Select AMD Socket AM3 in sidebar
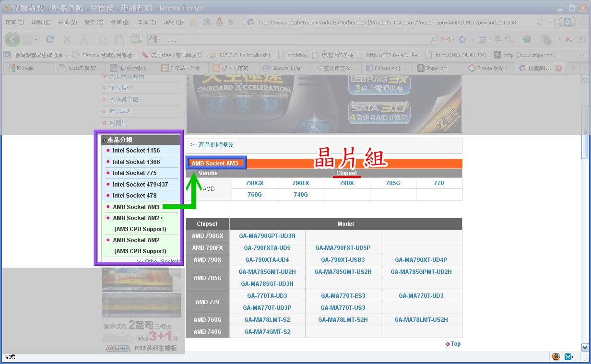The width and height of the screenshot is (591, 364). tap(136, 207)
